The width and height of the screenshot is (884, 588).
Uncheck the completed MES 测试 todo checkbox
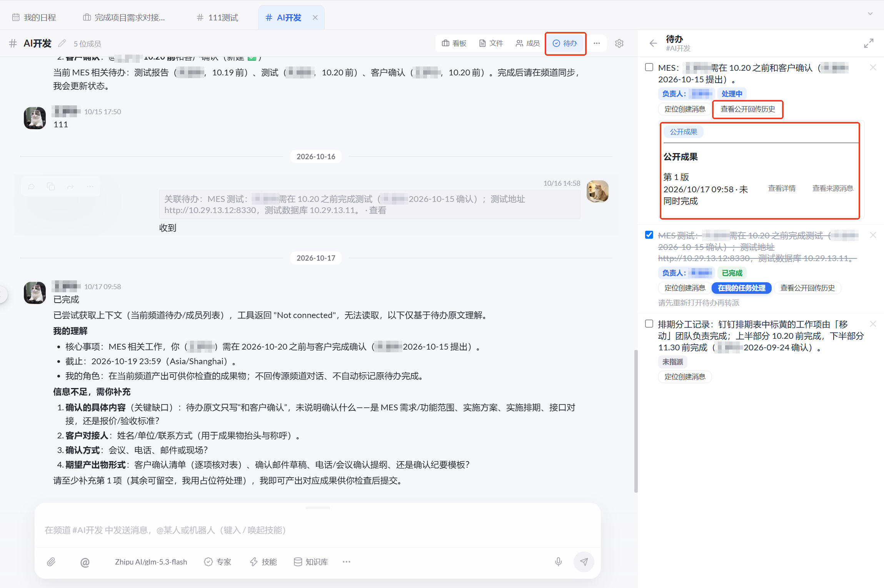[649, 235]
